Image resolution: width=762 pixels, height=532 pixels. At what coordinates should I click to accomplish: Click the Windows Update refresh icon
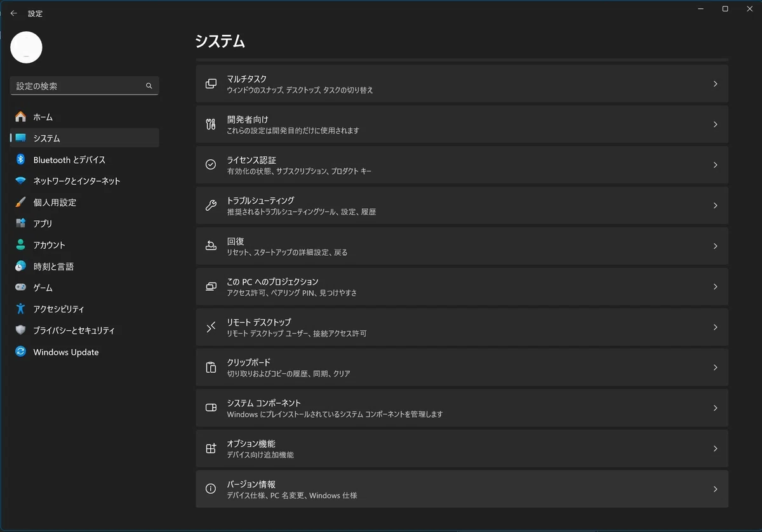coord(21,352)
